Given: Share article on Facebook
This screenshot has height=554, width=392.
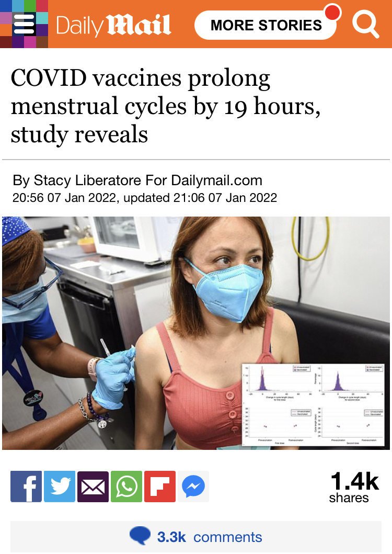Looking at the screenshot, I should [x=26, y=487].
